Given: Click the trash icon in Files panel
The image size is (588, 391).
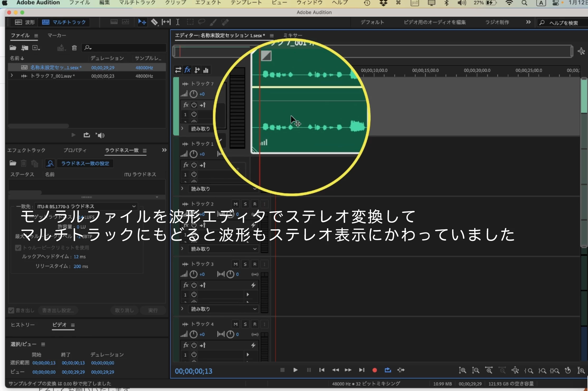Looking at the screenshot, I should [x=74, y=48].
